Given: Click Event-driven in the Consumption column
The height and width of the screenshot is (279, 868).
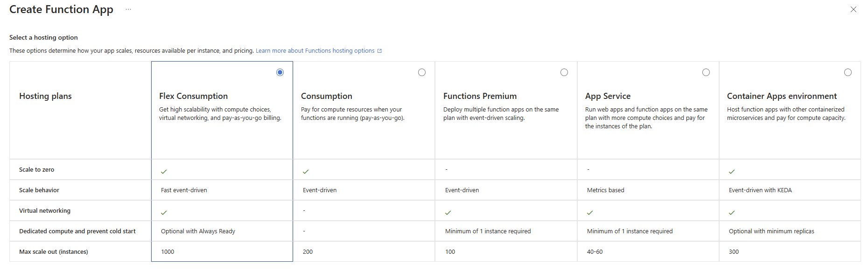Looking at the screenshot, I should point(320,190).
